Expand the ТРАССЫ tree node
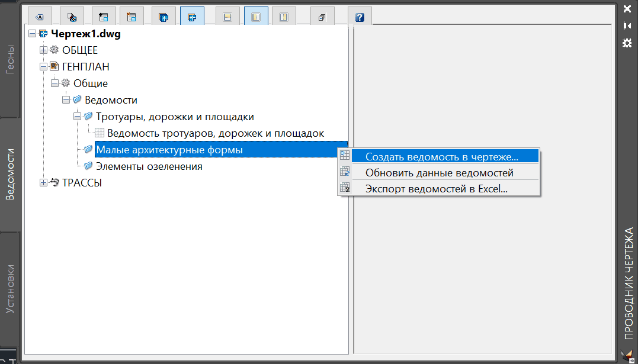The image size is (638, 364). (43, 183)
